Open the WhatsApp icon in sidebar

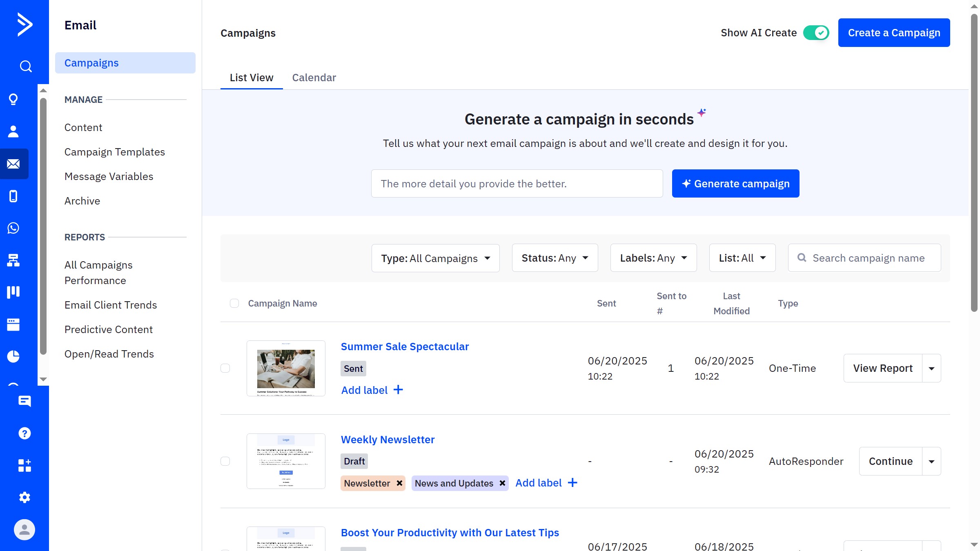[x=13, y=228]
